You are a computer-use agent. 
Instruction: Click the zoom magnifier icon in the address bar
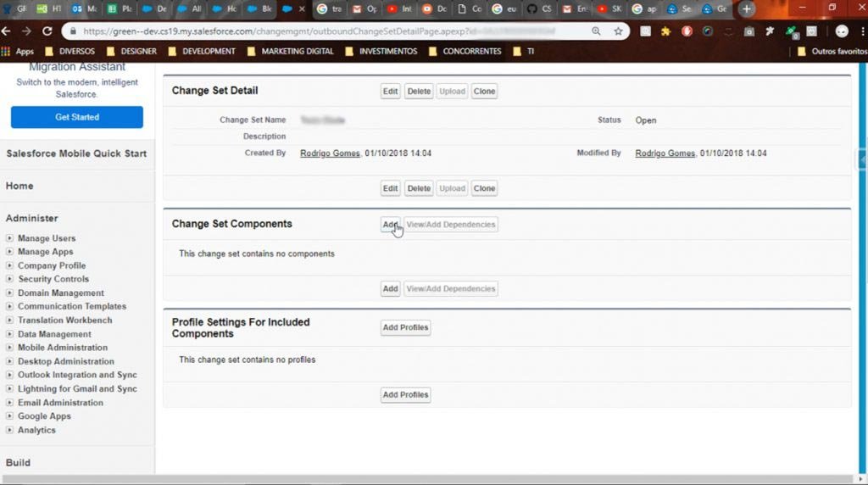pyautogui.click(x=596, y=31)
